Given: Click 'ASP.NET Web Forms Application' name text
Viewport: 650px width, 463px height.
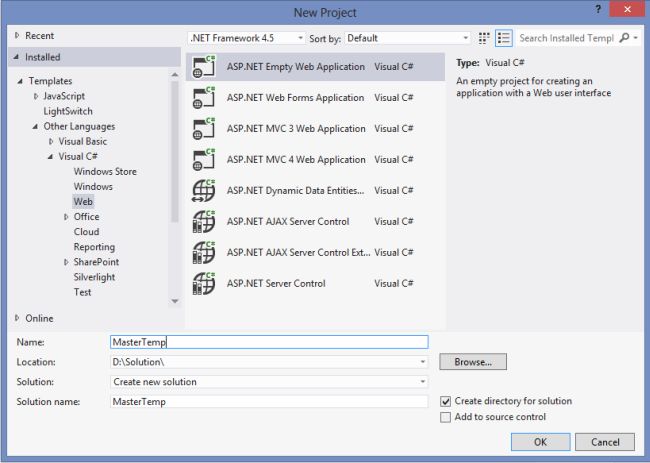Looking at the screenshot, I should [x=295, y=97].
